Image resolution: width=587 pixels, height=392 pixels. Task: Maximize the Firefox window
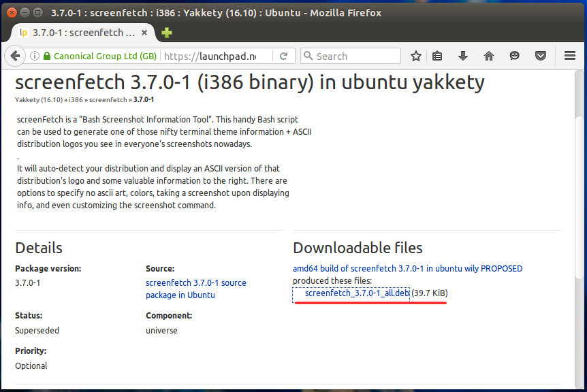(38, 13)
